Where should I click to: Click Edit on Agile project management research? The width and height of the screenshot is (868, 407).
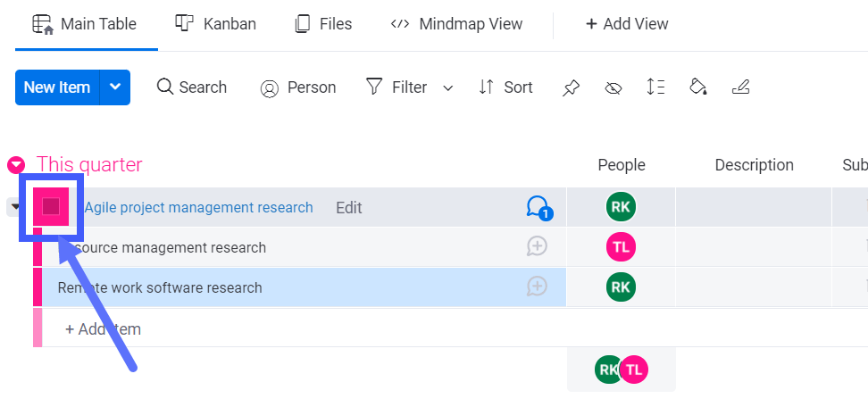349,208
